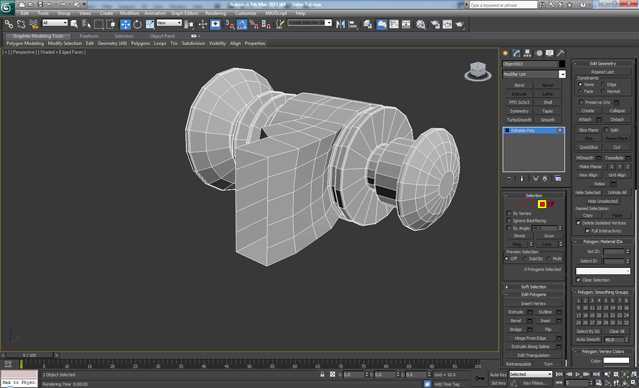This screenshot has height=388, width=639.
Task: Click the Attach button
Action: pos(585,119)
